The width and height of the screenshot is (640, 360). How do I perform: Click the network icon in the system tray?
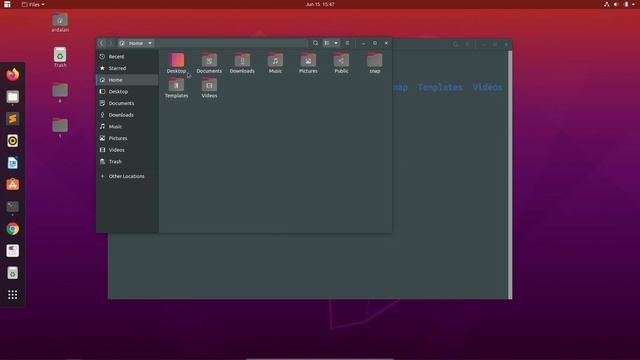tap(607, 4)
